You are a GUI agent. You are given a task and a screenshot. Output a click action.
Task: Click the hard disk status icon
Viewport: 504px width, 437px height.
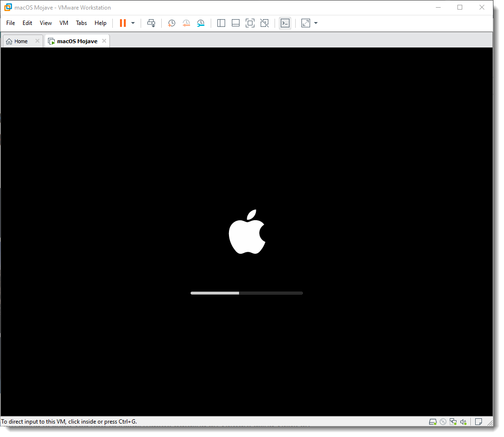click(x=432, y=422)
